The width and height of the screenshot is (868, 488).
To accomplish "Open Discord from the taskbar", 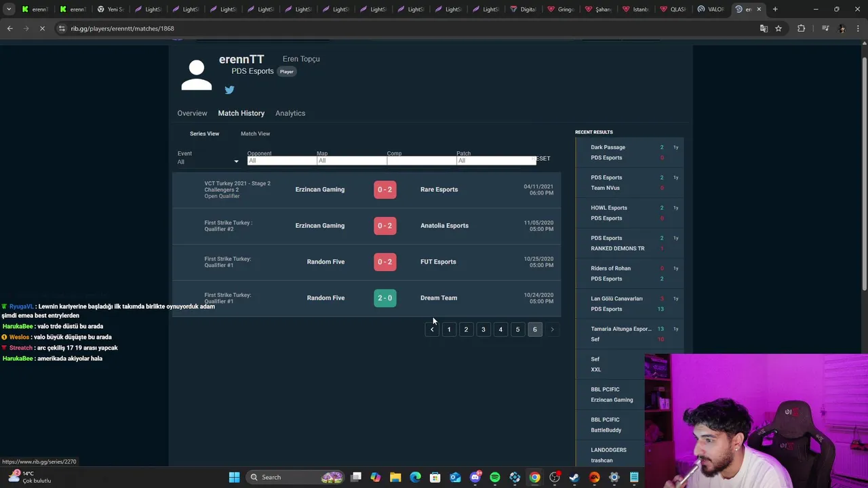I will 475,477.
